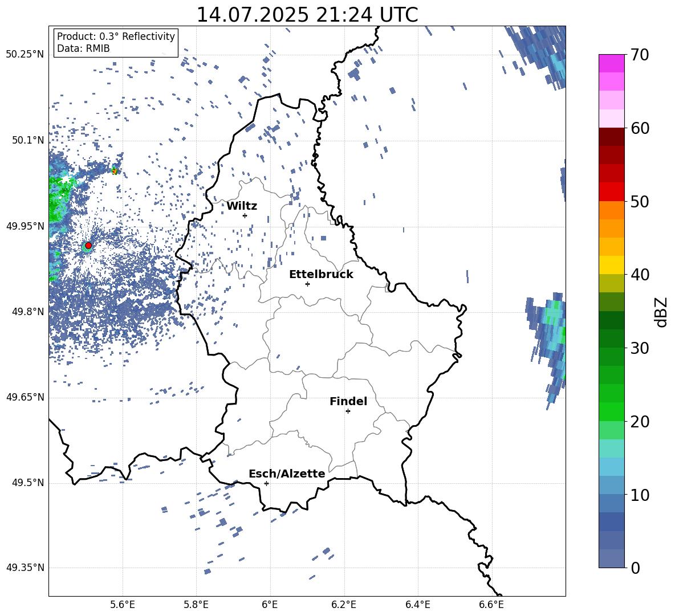Click the 49.65°N latitude label
Screen dimensions: 675x616
25,397
